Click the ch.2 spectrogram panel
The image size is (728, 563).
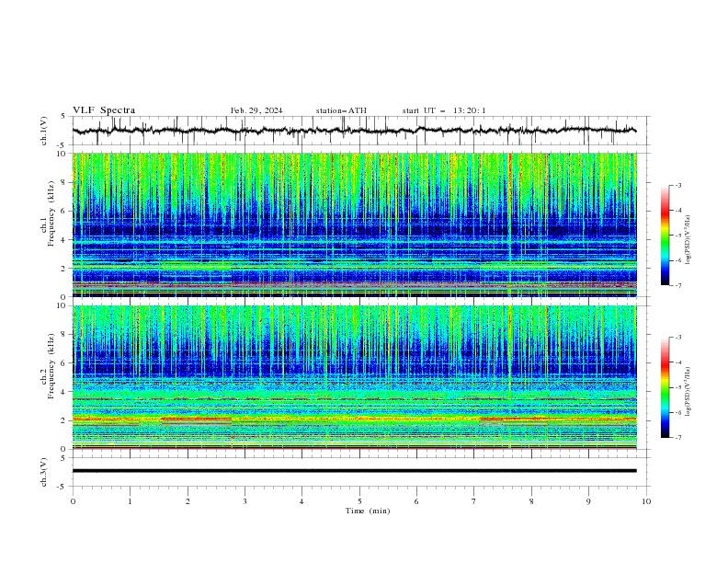tap(355, 377)
